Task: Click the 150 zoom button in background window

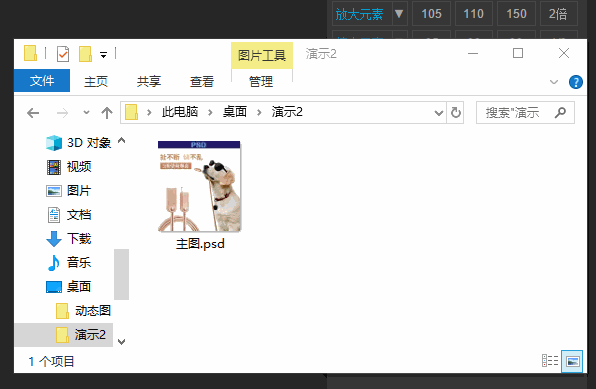Action: pos(516,14)
